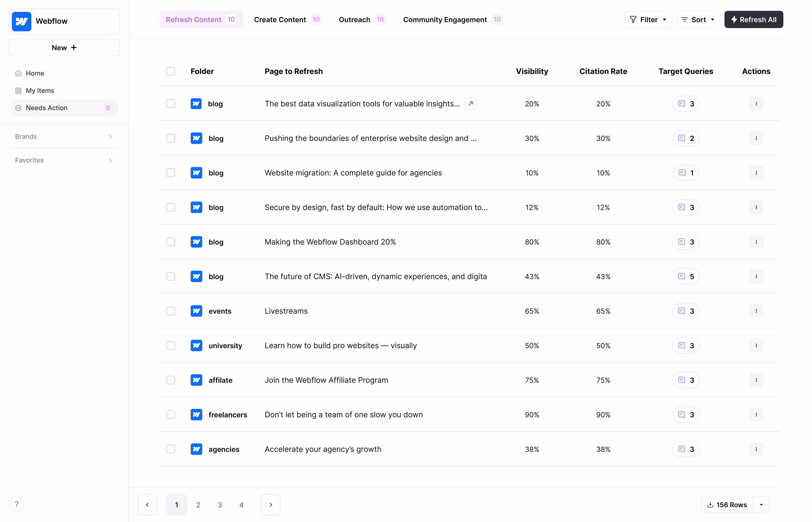
Task: Check the agencies row checkbox
Action: tap(171, 449)
